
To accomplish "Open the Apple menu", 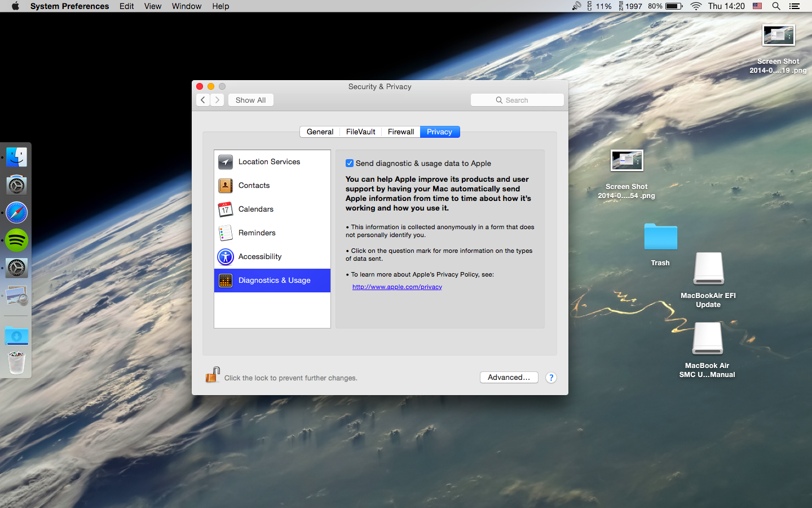I will pos(15,6).
